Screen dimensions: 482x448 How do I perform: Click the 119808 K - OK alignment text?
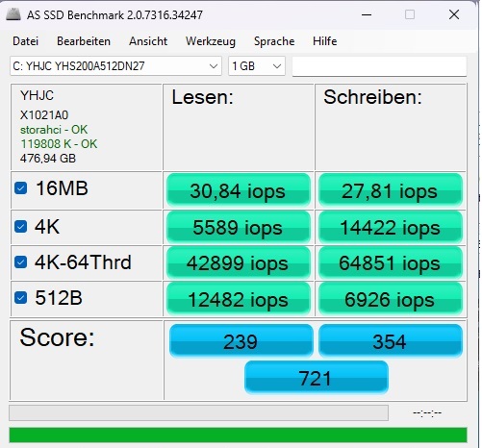tap(59, 144)
